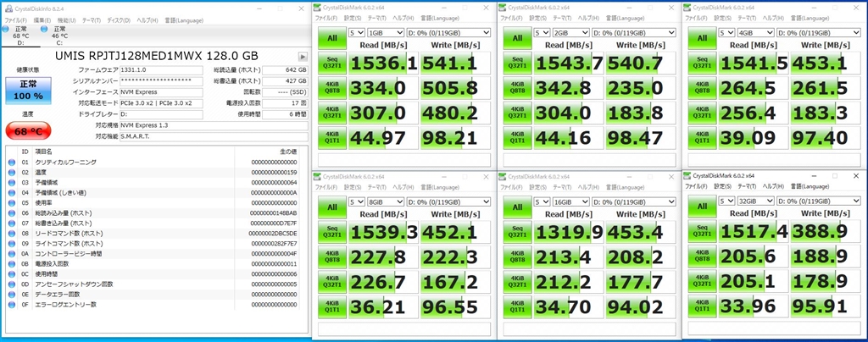
Task: Click the drive D: health orb icon
Action: [6, 29]
